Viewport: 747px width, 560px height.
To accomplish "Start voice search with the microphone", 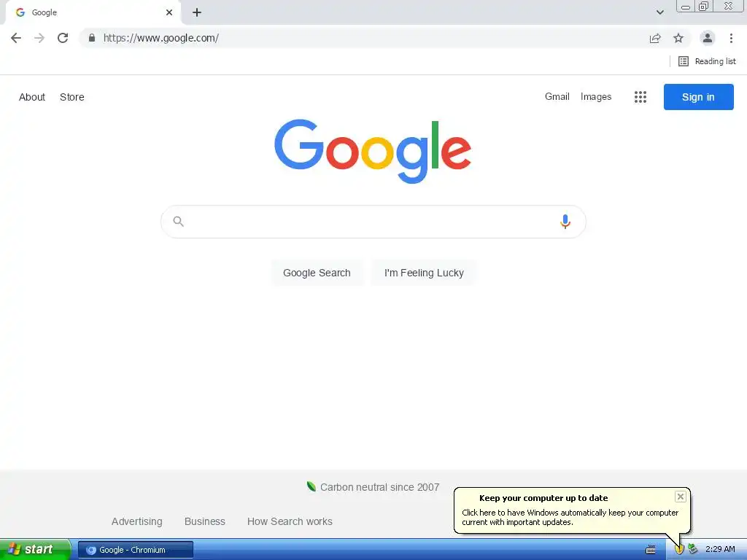I will point(565,222).
